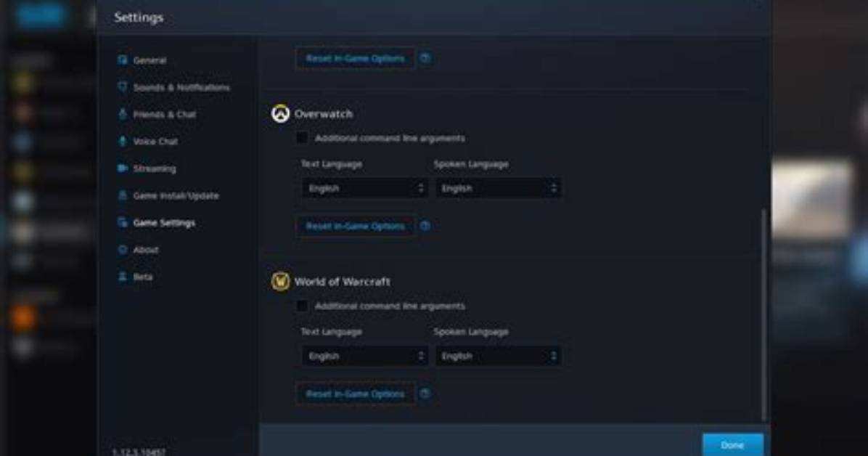Click the Sounds & Notifications bell icon

[123, 86]
